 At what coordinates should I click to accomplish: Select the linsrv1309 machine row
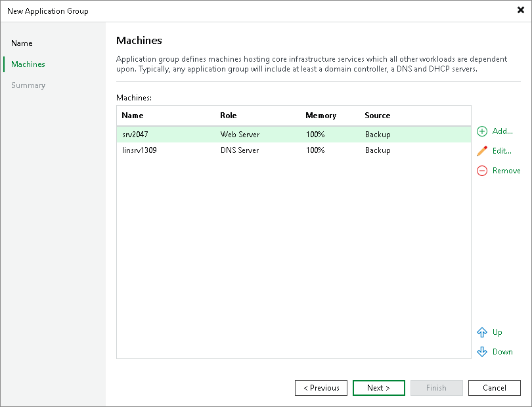point(294,150)
